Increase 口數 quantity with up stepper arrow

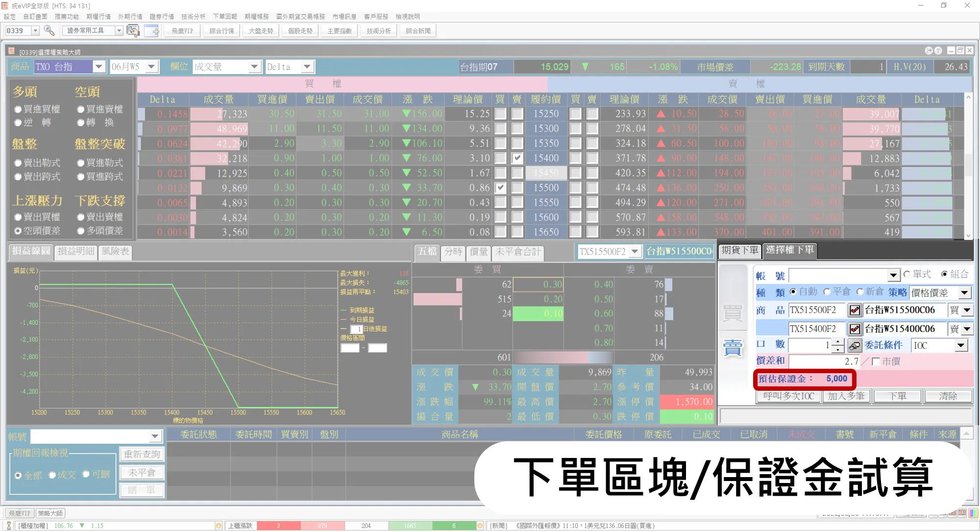(838, 342)
